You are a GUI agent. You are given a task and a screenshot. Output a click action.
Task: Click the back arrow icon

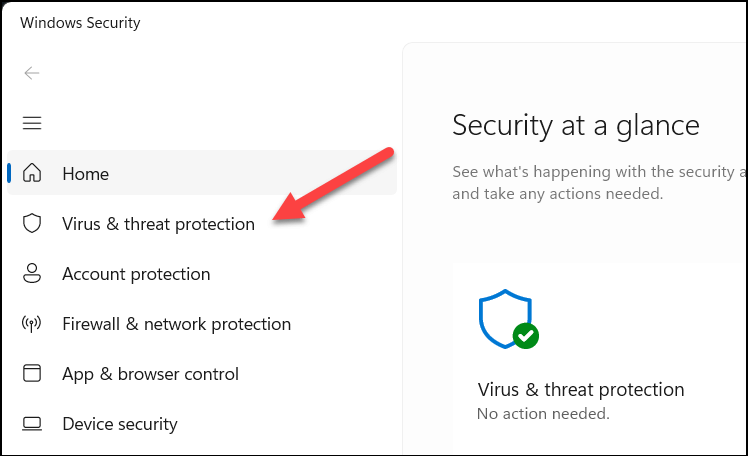click(x=32, y=73)
